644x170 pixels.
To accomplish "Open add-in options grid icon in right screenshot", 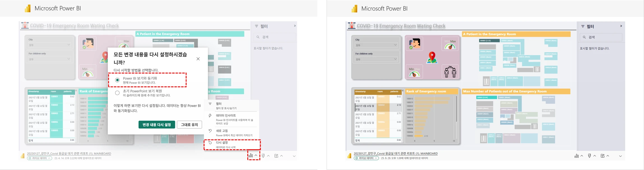I will click(605, 156).
